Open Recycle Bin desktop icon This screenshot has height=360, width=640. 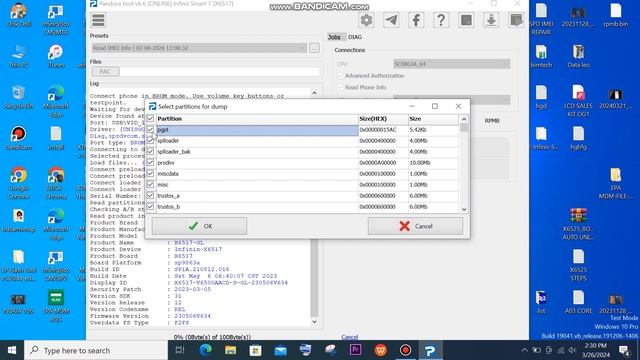coord(19,97)
